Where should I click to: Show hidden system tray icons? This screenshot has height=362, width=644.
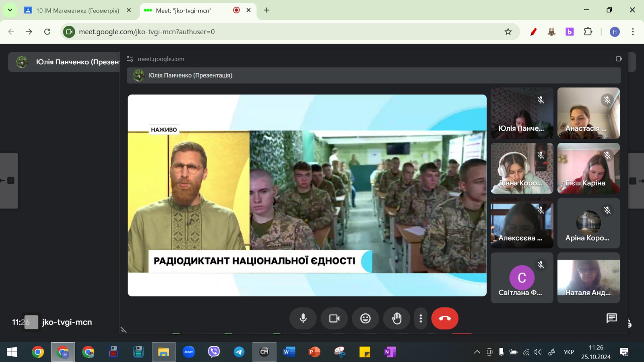click(x=477, y=352)
